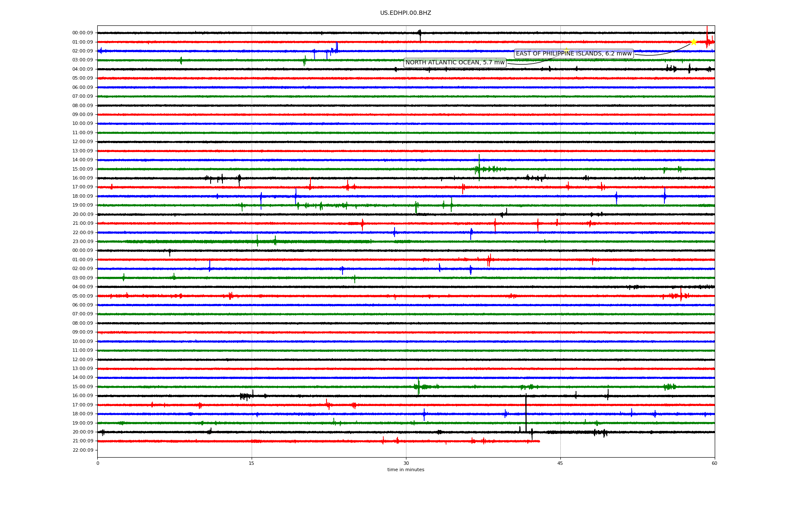Click the x-axis tick label 15
The image size is (812, 508).
(252, 463)
